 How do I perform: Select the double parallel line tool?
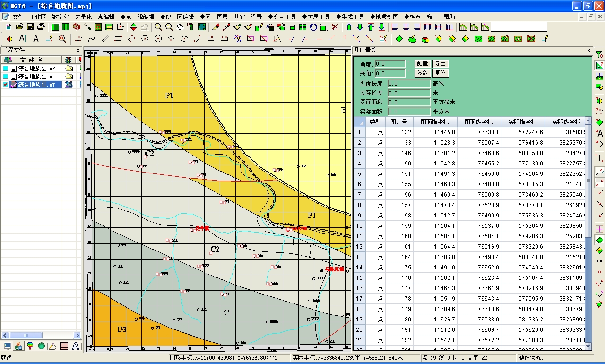[105, 39]
